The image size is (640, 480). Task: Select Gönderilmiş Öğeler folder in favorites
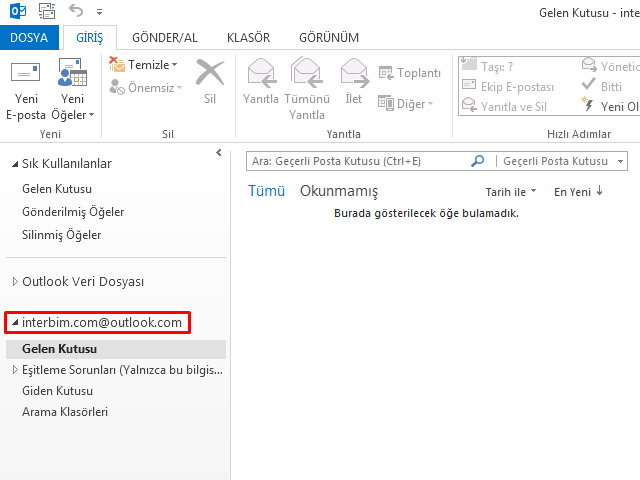coord(73,212)
